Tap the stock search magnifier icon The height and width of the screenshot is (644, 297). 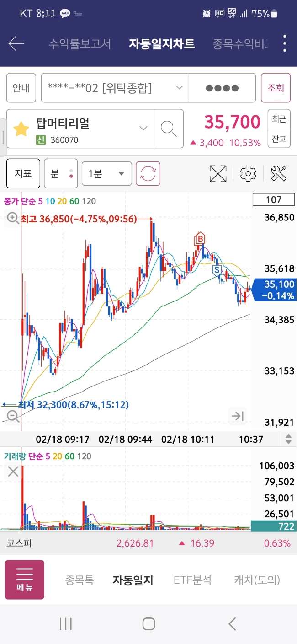pyautogui.click(x=169, y=129)
